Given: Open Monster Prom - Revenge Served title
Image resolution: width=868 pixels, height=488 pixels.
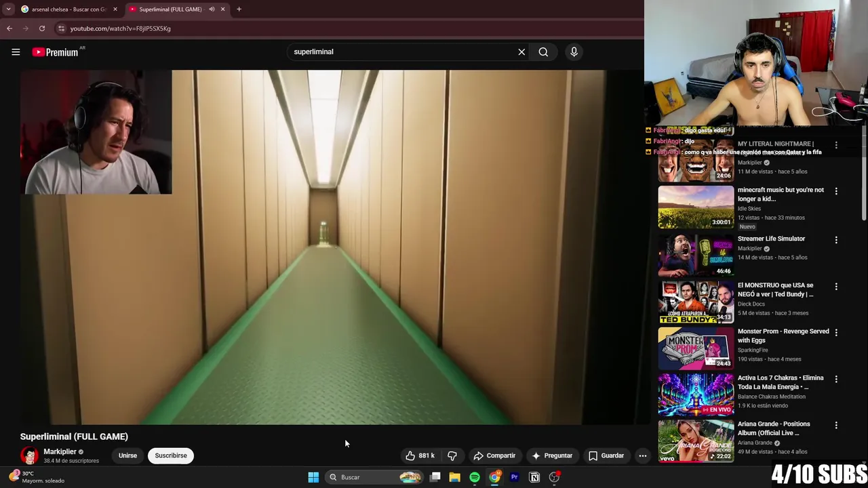Looking at the screenshot, I should pos(783,336).
